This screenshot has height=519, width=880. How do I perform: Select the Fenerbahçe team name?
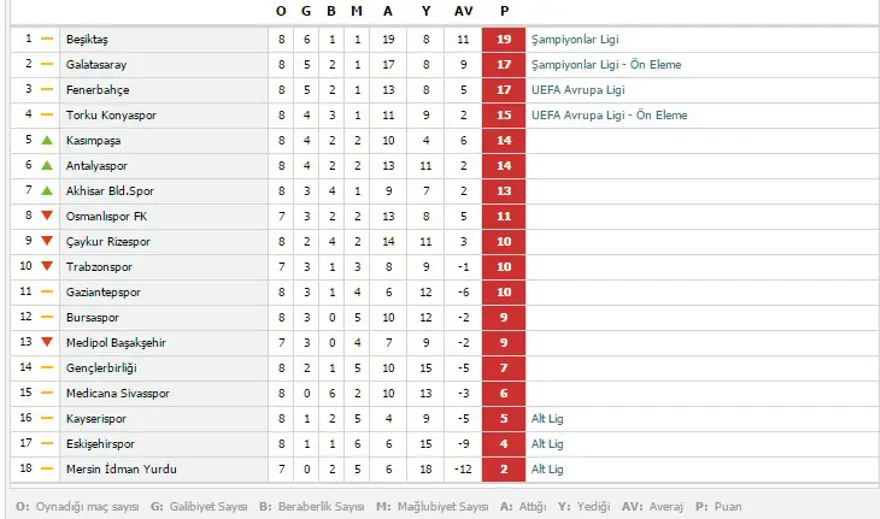[97, 90]
